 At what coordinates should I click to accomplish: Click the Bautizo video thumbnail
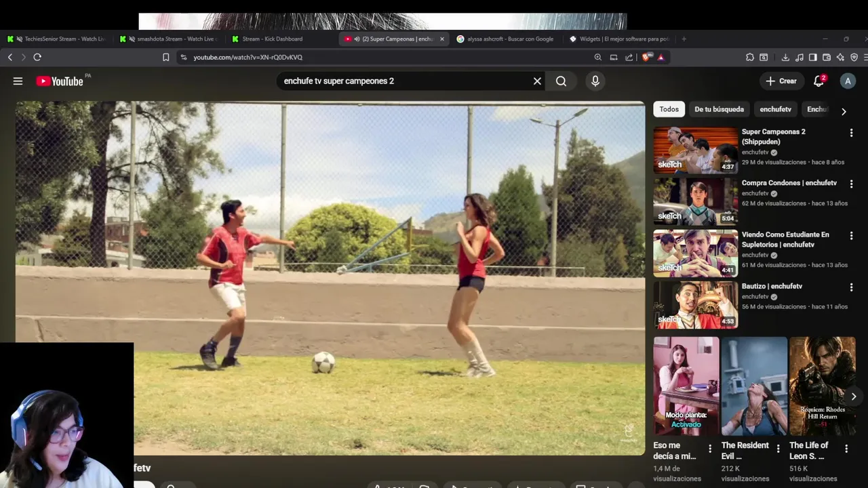[x=696, y=305]
